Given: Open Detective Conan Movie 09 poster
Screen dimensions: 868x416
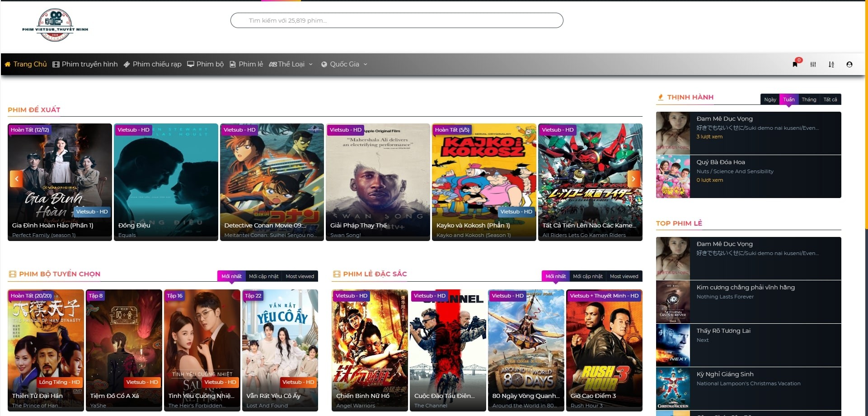Looking at the screenshot, I should [x=272, y=182].
